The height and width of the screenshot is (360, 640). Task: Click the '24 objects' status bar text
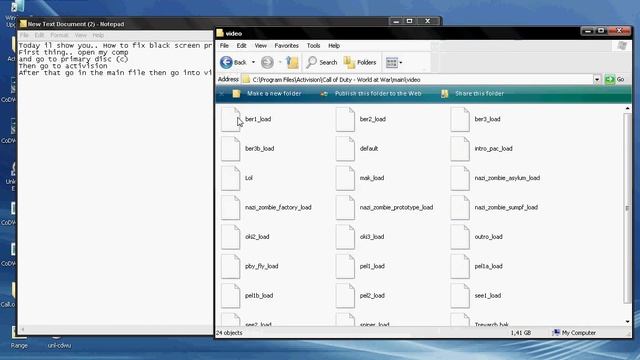pos(229,333)
